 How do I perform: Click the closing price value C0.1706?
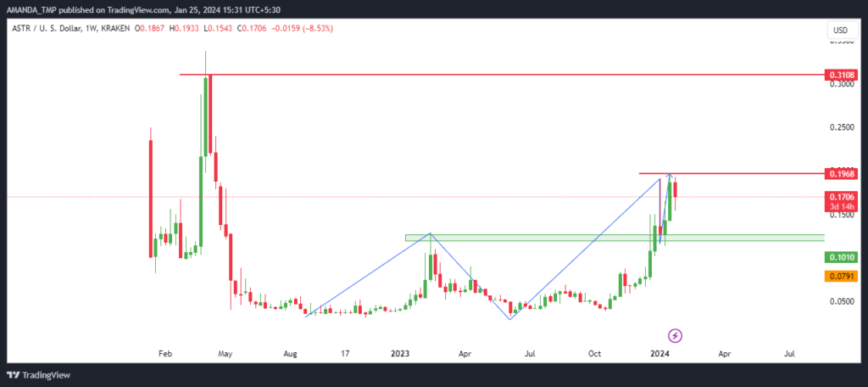[250, 28]
